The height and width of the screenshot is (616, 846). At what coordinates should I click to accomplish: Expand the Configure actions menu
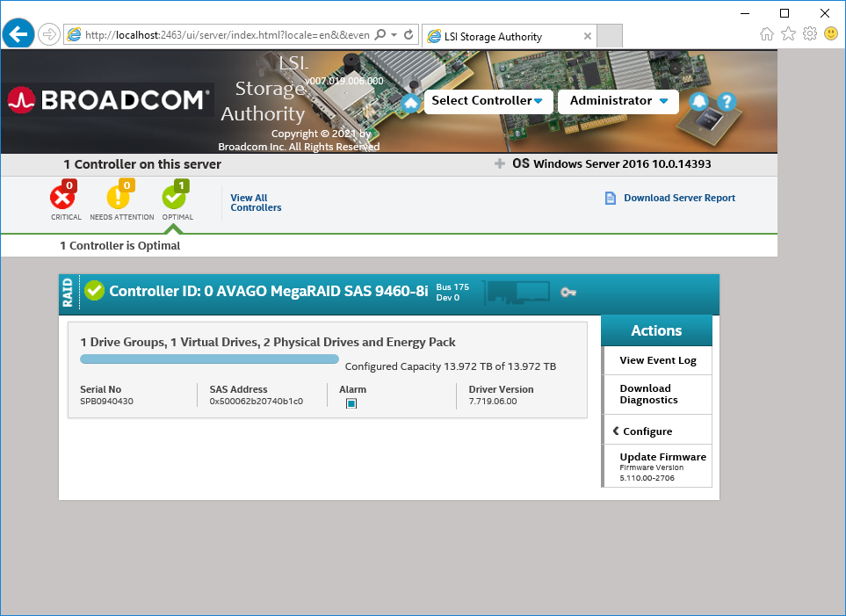[x=658, y=431]
